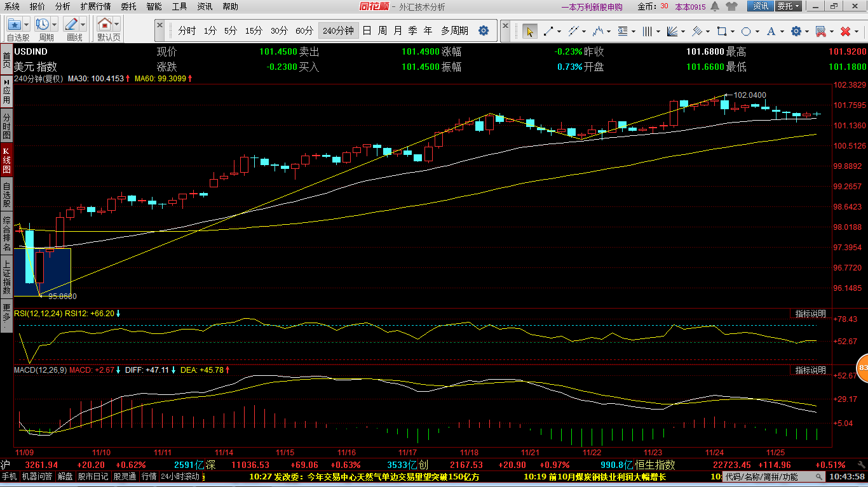868x487 pixels.
Task: Open period settings gear next to 多周期
Action: pos(484,30)
